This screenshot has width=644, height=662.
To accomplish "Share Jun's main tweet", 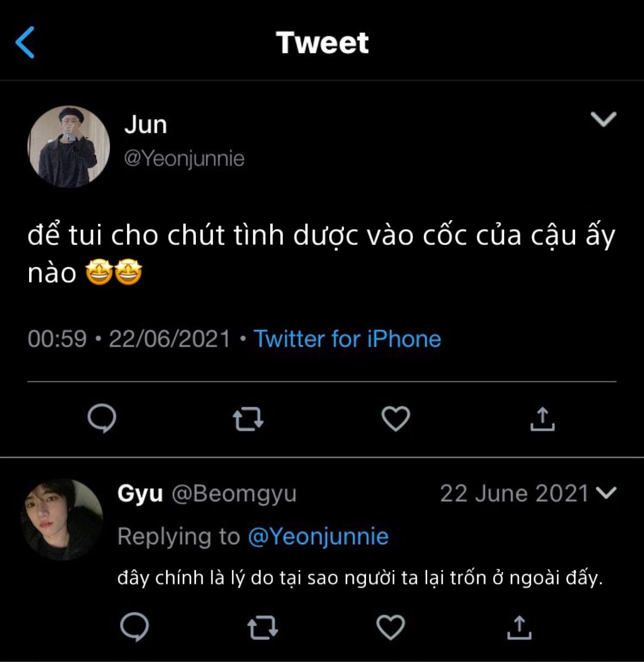I will coord(542,419).
